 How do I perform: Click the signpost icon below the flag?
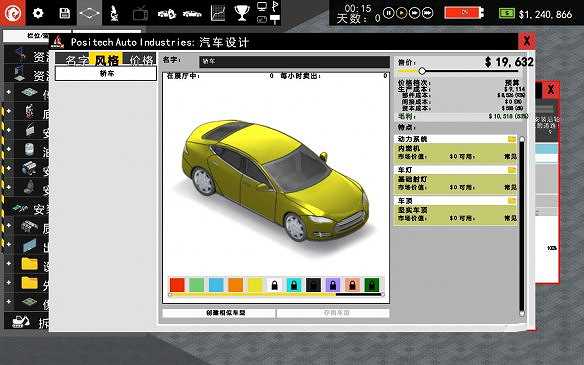coord(275,19)
